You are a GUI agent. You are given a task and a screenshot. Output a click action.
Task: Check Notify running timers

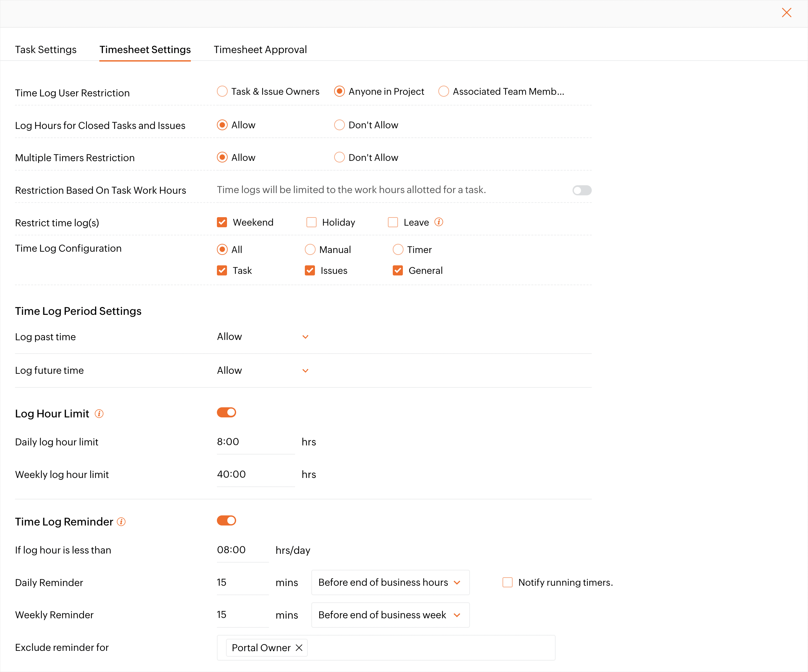507,582
